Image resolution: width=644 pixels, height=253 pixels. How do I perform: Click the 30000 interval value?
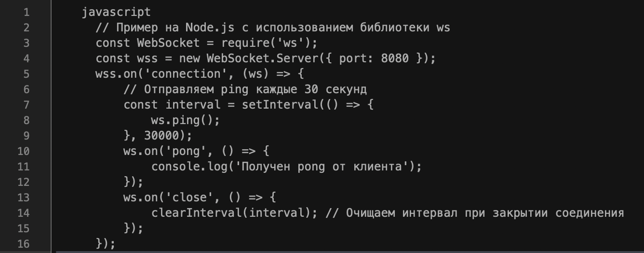point(161,136)
